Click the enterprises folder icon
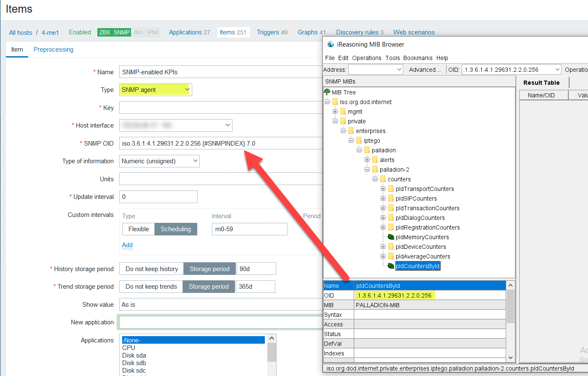 click(x=350, y=131)
